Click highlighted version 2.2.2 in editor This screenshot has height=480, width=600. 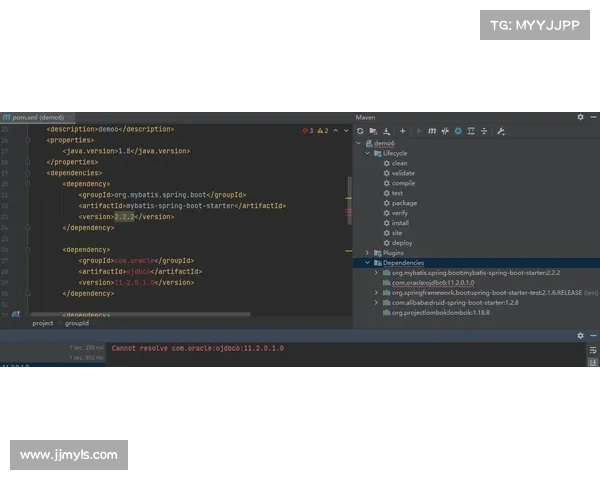click(x=124, y=217)
